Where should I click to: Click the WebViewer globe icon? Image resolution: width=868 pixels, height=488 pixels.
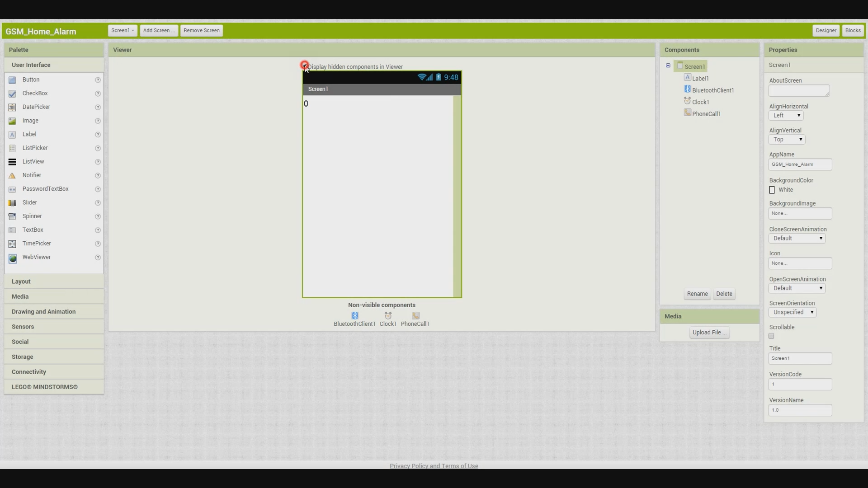click(13, 258)
